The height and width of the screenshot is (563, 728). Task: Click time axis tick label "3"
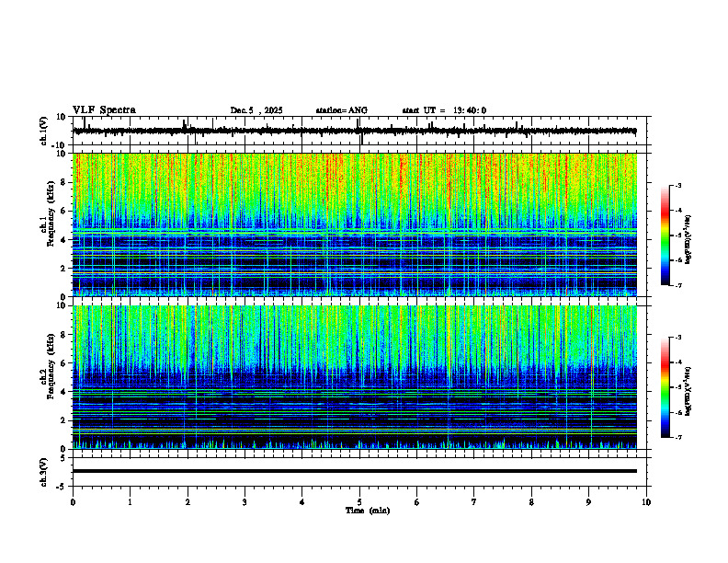245,502
